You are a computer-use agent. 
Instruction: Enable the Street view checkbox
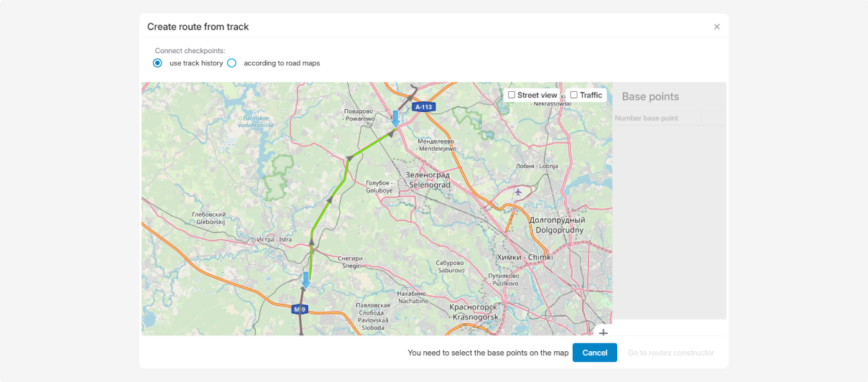512,95
